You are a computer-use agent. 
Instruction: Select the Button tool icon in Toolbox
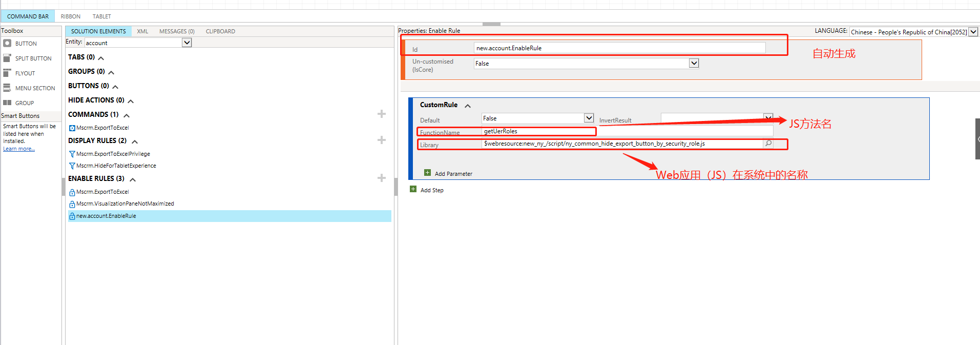tap(7, 44)
